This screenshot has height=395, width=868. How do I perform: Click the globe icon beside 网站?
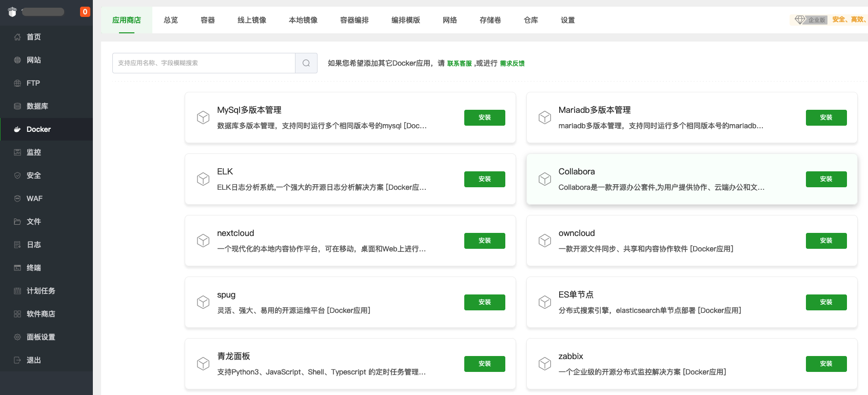17,60
